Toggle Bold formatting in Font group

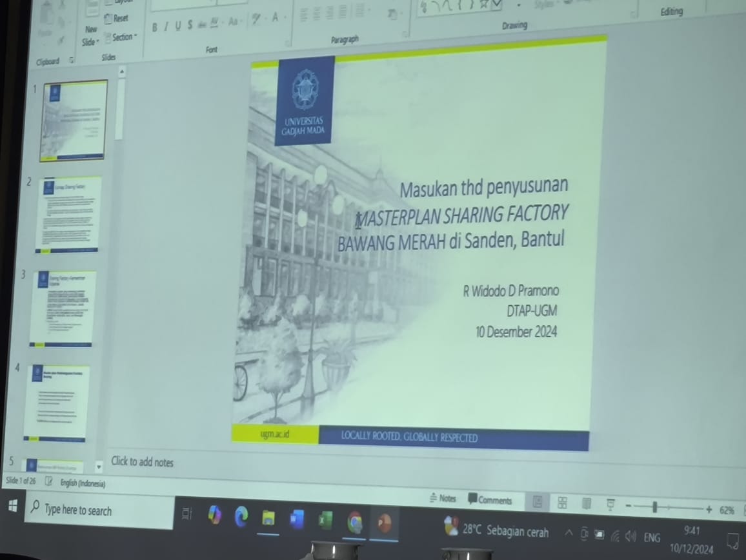155,28
